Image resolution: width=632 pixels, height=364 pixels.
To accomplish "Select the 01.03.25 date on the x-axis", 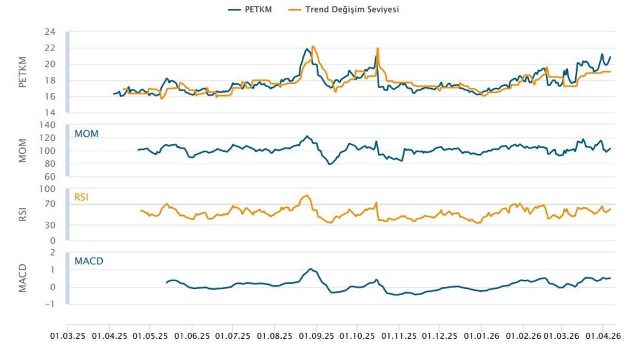I will click(67, 336).
